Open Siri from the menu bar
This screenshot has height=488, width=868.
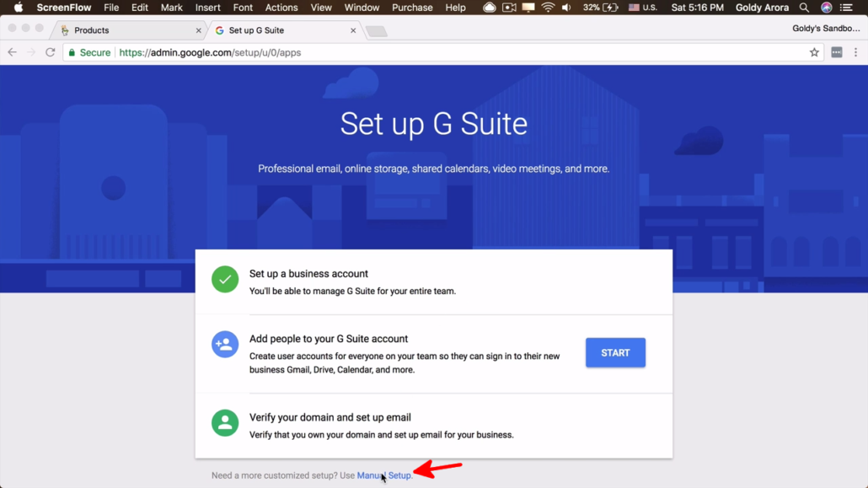pos(827,8)
